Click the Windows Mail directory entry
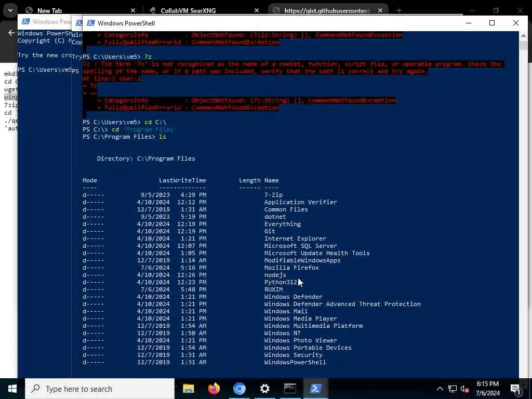Image resolution: width=532 pixels, height=399 pixels. tap(286, 311)
